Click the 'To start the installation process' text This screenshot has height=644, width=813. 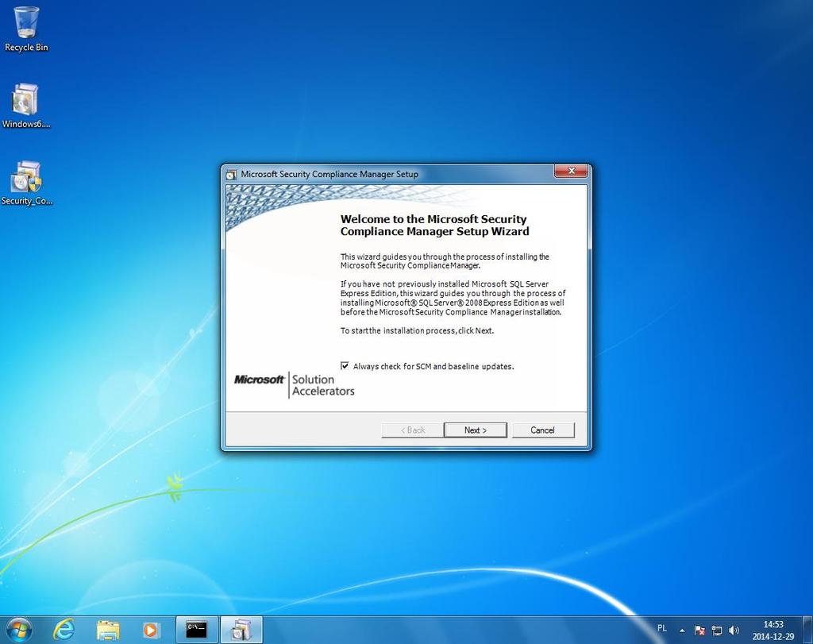point(417,331)
